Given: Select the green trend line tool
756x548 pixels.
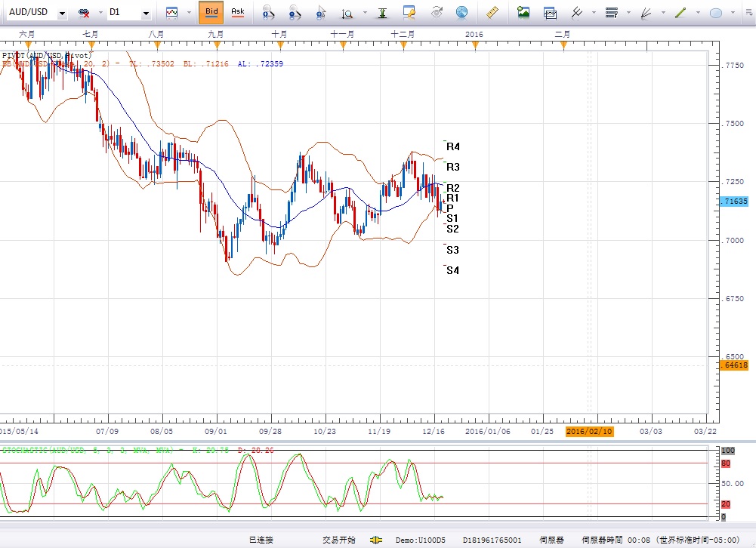Looking at the screenshot, I should coord(680,12).
